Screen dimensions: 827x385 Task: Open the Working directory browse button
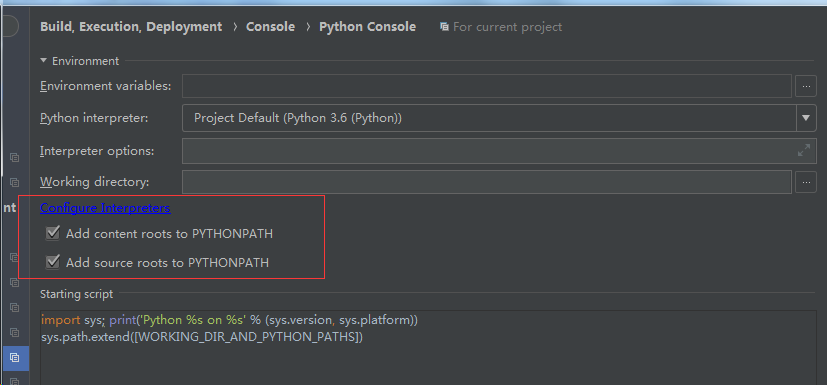(805, 182)
